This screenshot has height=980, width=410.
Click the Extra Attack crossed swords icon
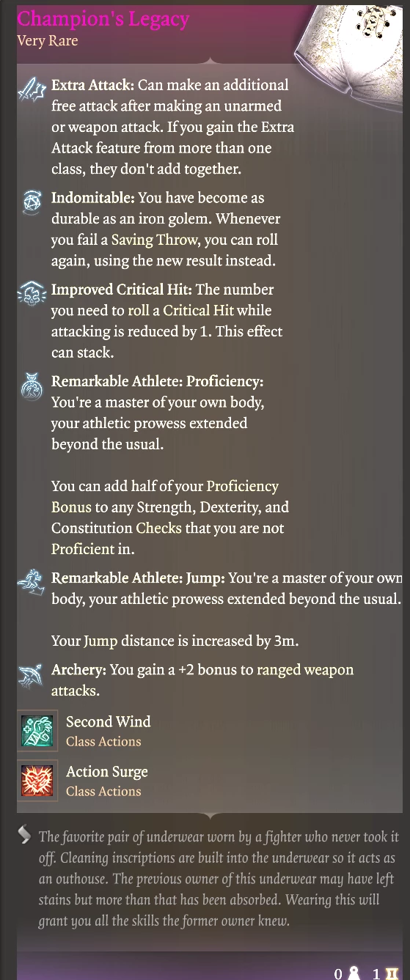tap(32, 92)
